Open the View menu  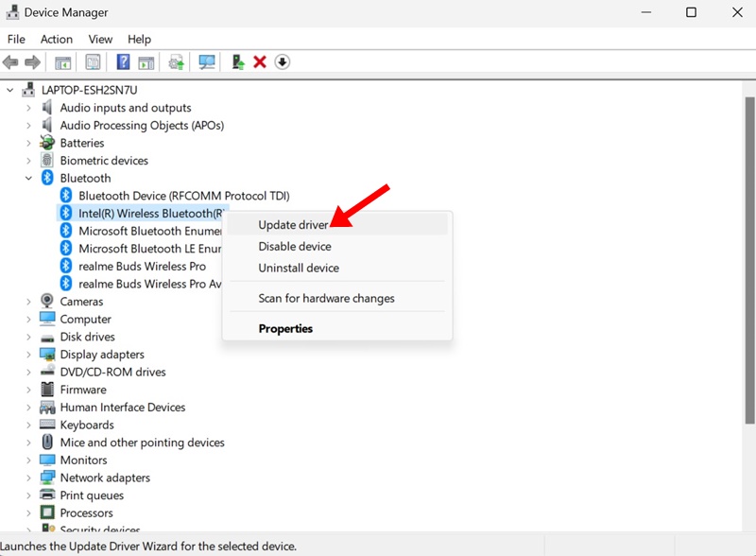(100, 39)
